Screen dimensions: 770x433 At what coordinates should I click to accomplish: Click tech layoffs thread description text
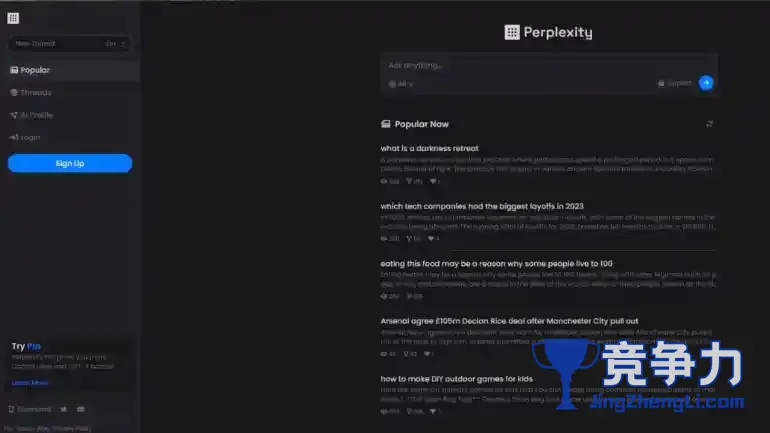click(548, 222)
